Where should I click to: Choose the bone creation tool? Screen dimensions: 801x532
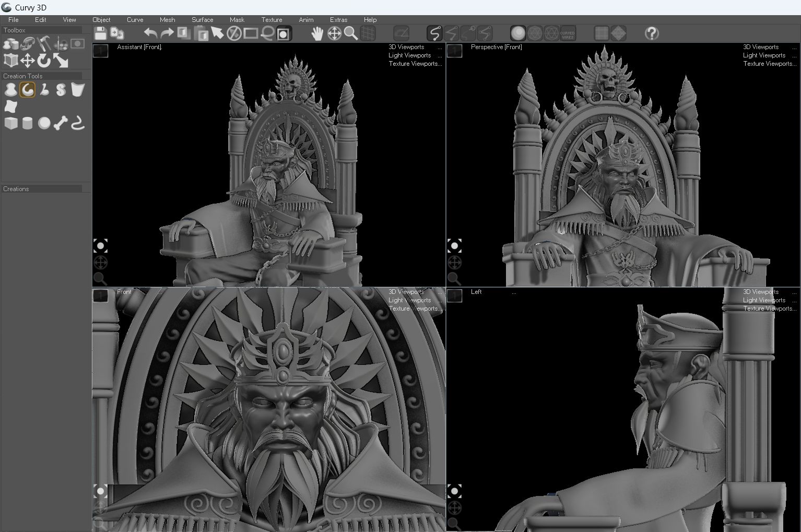(x=61, y=123)
